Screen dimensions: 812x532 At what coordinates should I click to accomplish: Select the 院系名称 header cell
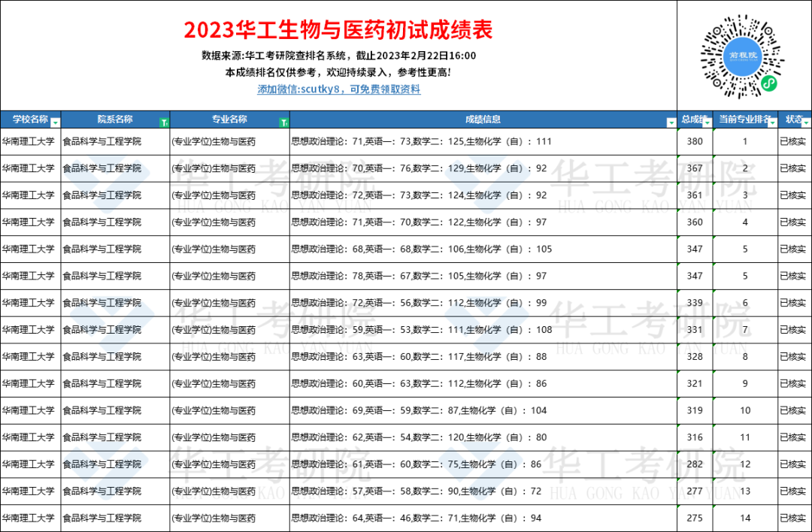click(115, 119)
